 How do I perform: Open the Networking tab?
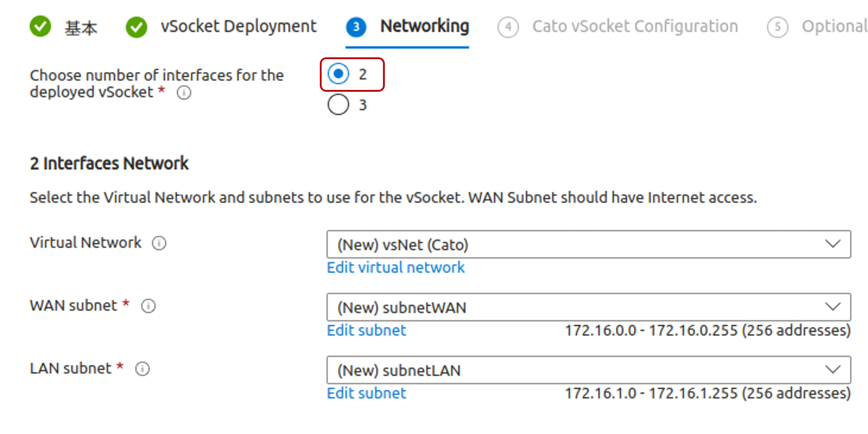[x=425, y=26]
